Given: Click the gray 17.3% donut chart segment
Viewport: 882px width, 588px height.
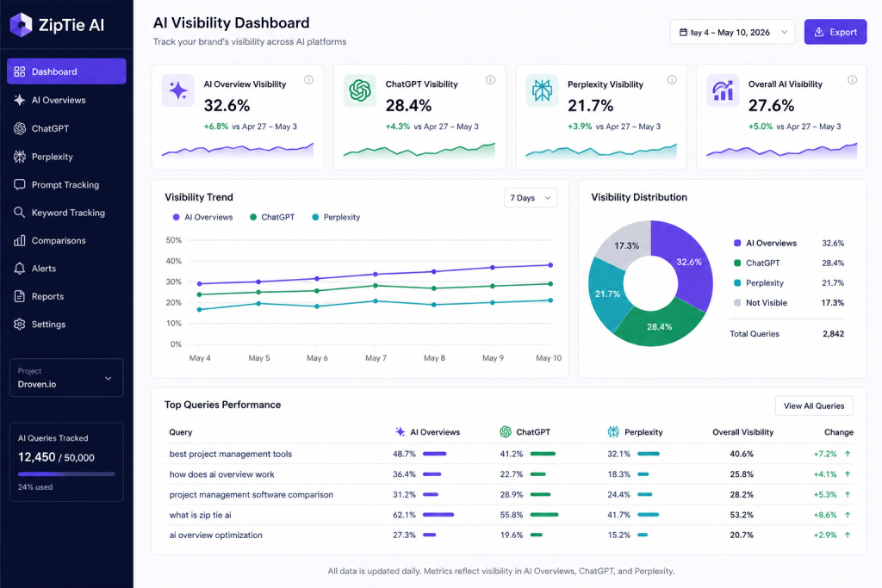Looking at the screenshot, I should tap(625, 244).
